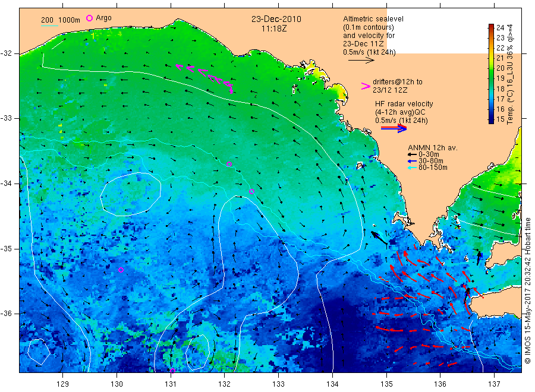The height and width of the screenshot is (392, 535).
Task: Click the IMOS copyright timestamp text
Action: pos(527,290)
